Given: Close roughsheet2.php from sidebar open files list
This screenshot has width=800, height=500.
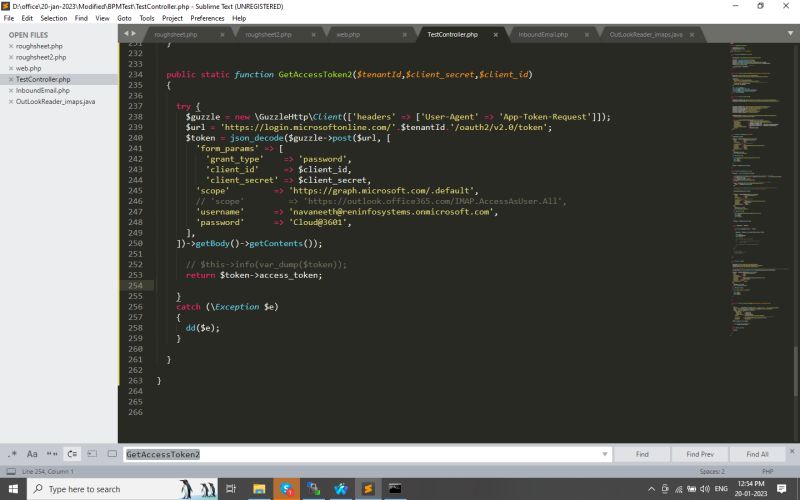Looking at the screenshot, I should (x=11, y=57).
